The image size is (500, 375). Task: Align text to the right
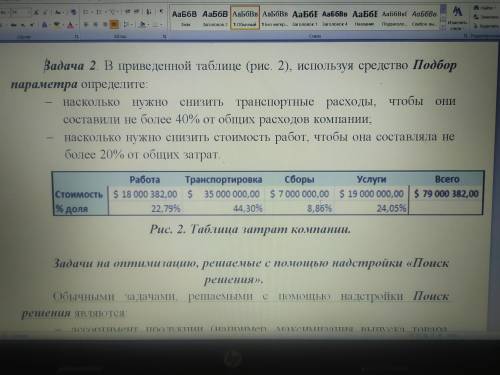[105, 24]
